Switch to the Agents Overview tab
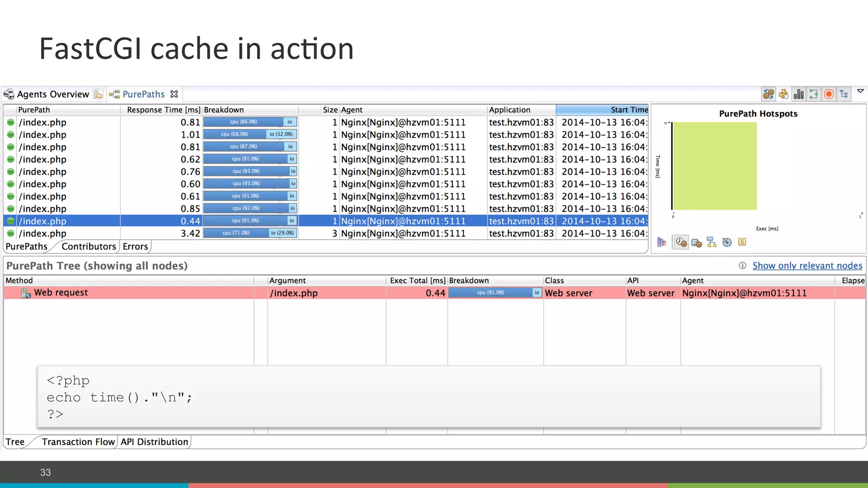Viewport: 868px width, 488px height. point(53,94)
